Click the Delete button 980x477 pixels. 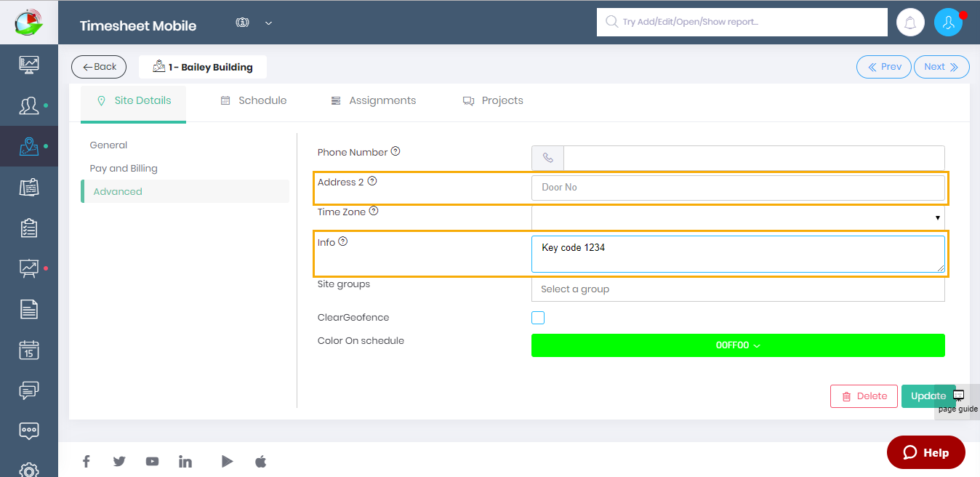864,396
